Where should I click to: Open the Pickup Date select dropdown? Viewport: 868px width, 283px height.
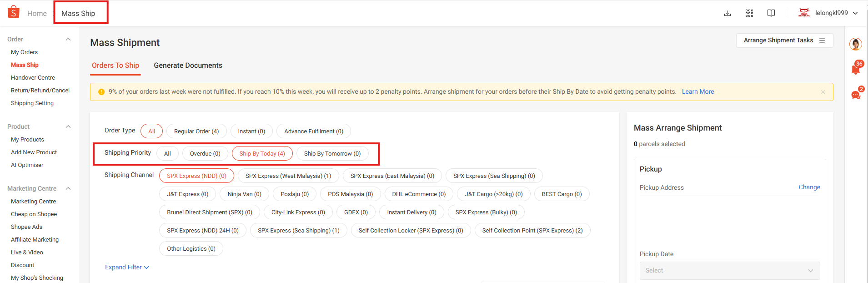pyautogui.click(x=730, y=270)
